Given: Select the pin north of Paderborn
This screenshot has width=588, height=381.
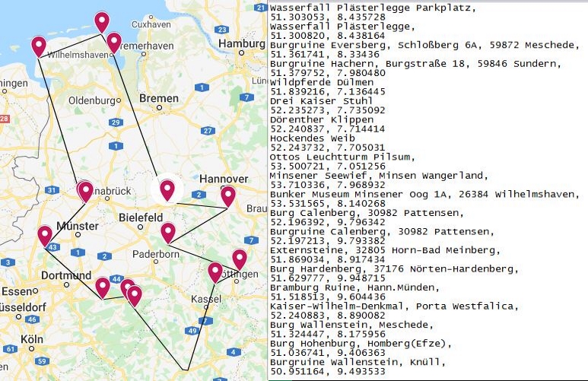Looking at the screenshot, I should 167,231.
